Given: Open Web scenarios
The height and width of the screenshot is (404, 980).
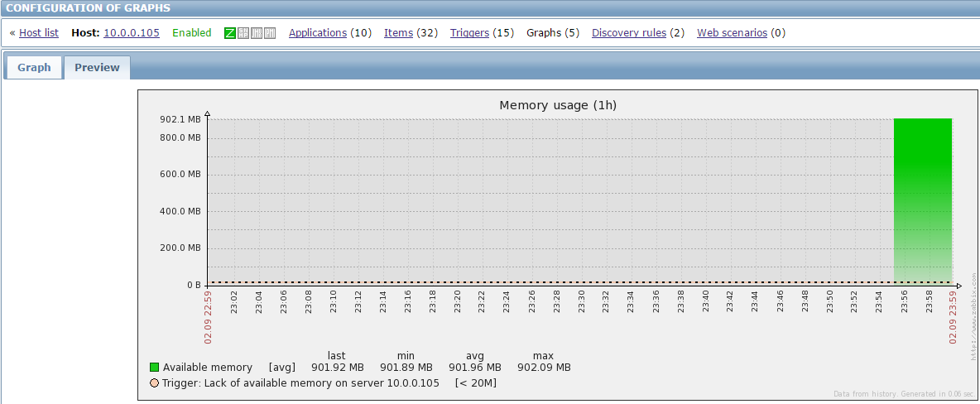Looking at the screenshot, I should [x=732, y=32].
